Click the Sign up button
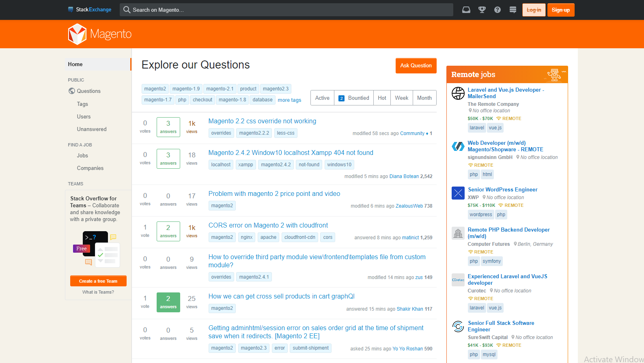Image resolution: width=644 pixels, height=363 pixels. (561, 10)
